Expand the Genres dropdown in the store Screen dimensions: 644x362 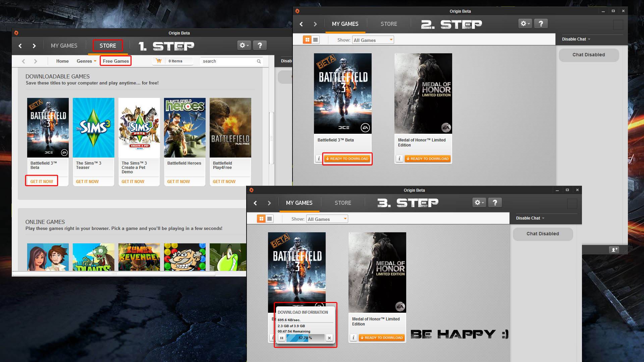pyautogui.click(x=86, y=61)
